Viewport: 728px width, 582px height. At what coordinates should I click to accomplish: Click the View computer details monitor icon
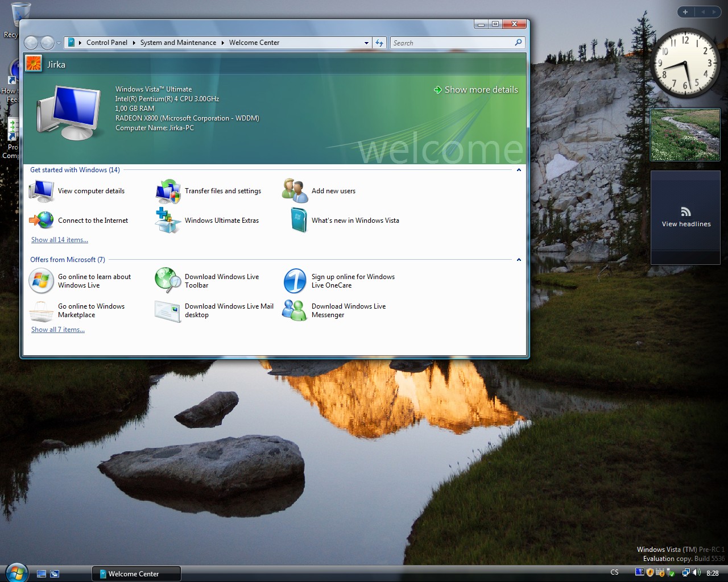point(42,191)
